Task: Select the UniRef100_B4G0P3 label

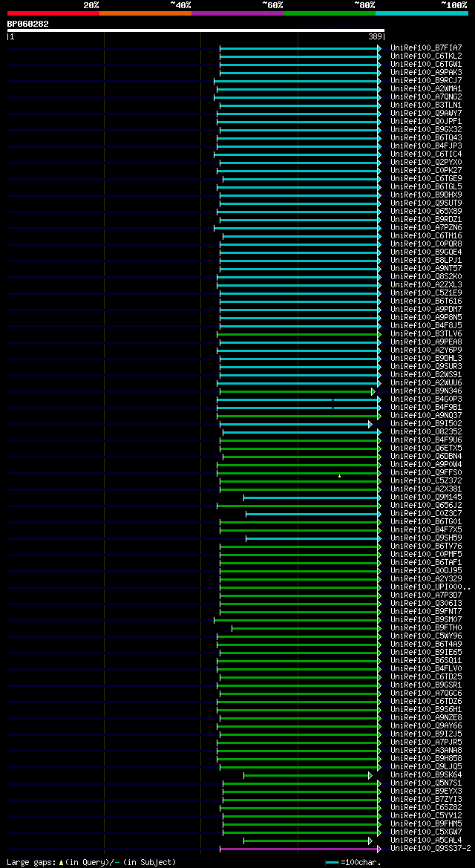Action: 426,399
